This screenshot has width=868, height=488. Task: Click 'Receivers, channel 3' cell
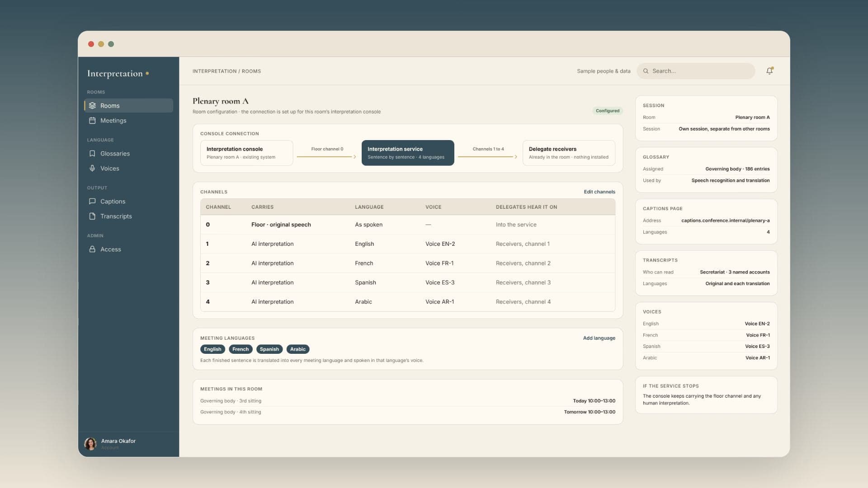tap(523, 282)
